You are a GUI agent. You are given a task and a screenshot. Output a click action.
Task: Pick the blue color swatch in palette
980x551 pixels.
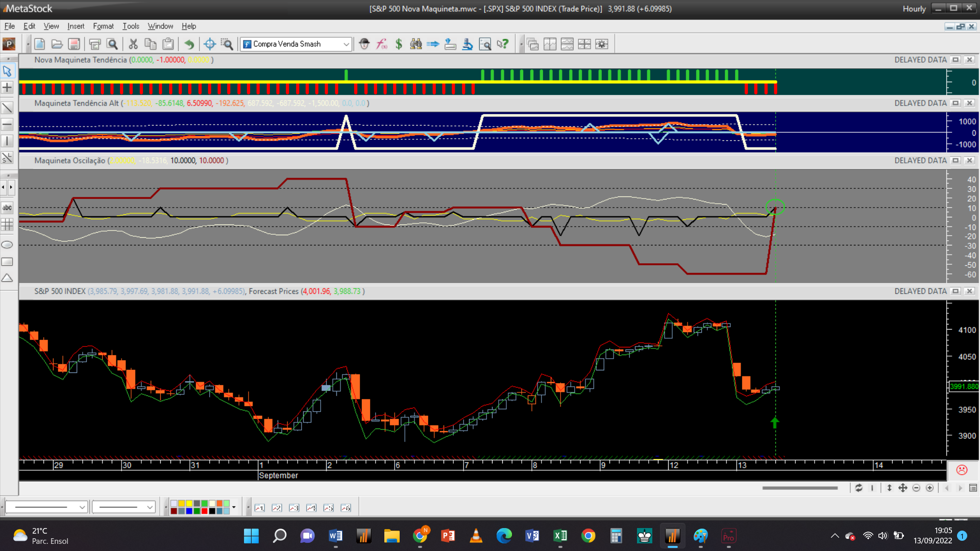click(x=189, y=511)
